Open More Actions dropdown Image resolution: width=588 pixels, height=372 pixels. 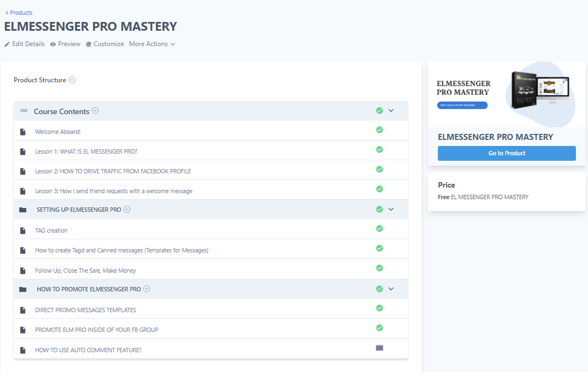point(152,44)
